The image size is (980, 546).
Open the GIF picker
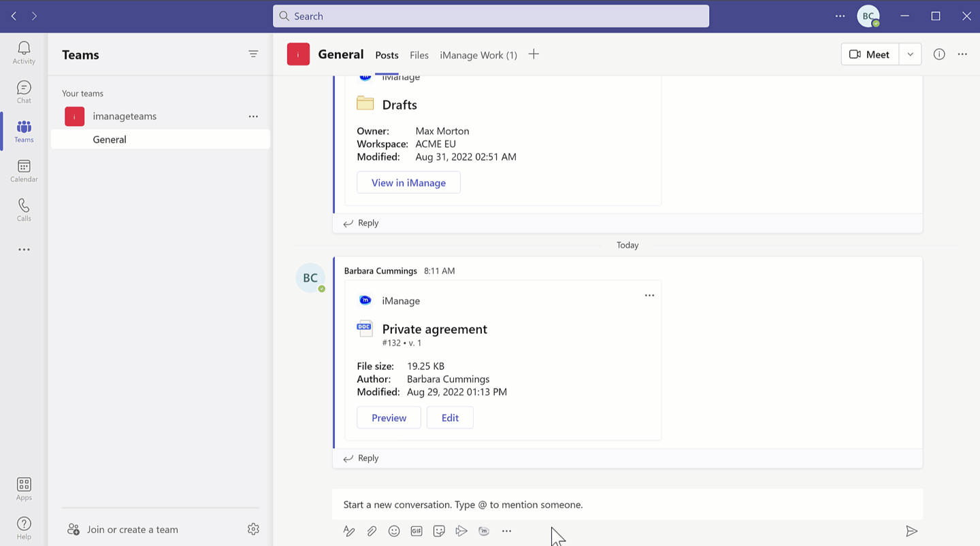tap(416, 531)
